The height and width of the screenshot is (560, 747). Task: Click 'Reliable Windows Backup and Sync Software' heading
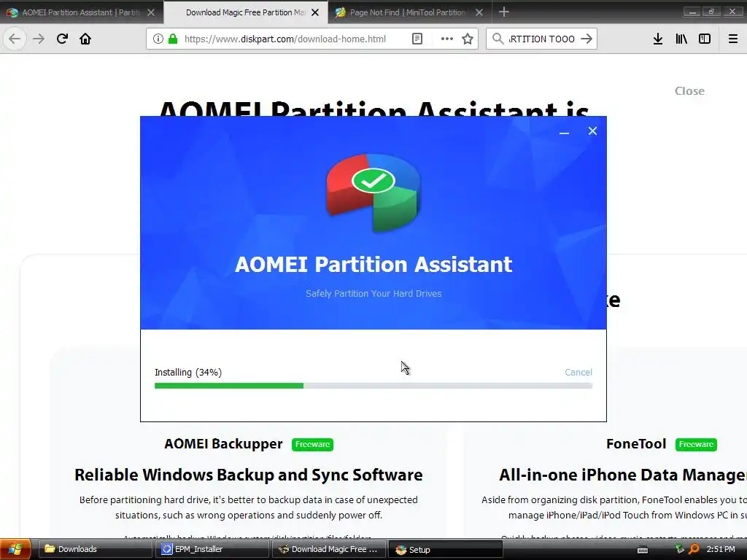[248, 475]
